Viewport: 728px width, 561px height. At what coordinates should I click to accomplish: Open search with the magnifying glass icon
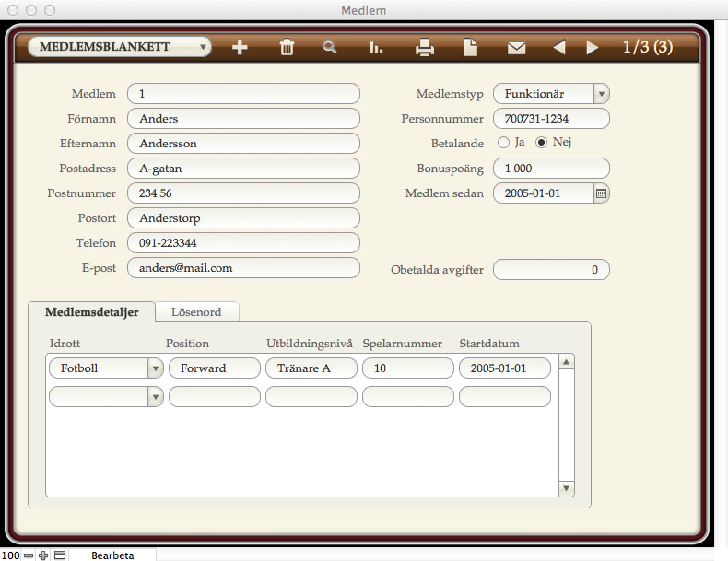point(329,47)
